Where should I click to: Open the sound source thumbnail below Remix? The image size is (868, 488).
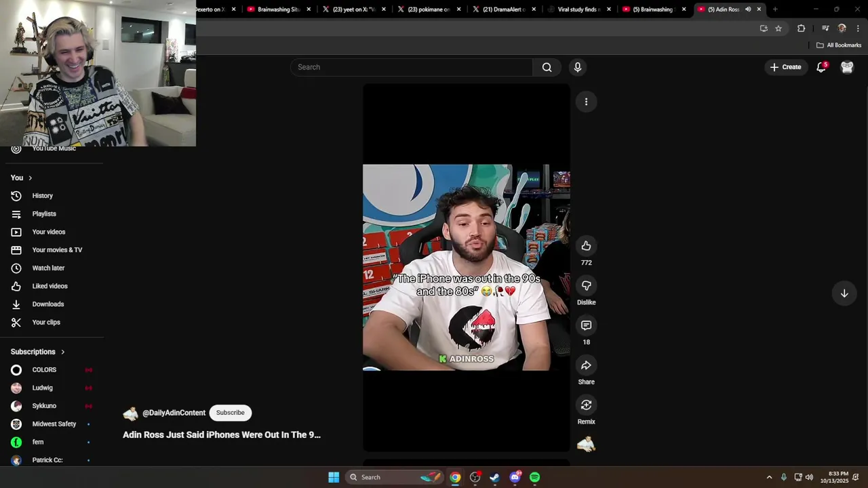(586, 445)
